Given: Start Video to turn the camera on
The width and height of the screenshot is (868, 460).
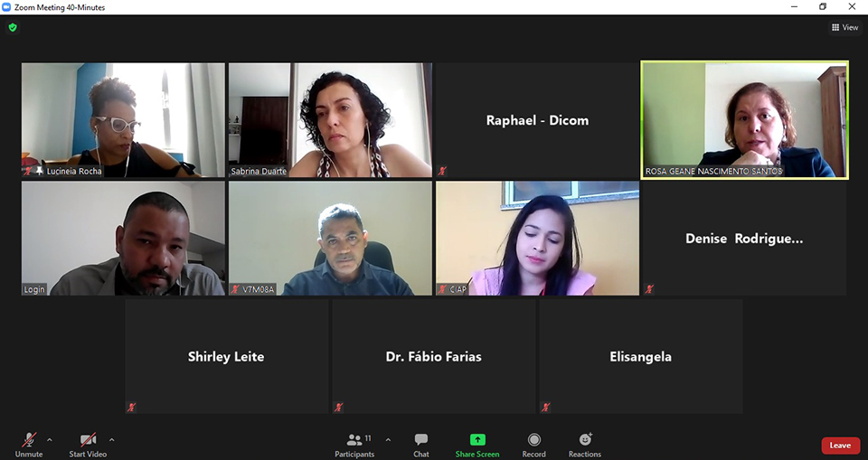Looking at the screenshot, I should coord(88,446).
